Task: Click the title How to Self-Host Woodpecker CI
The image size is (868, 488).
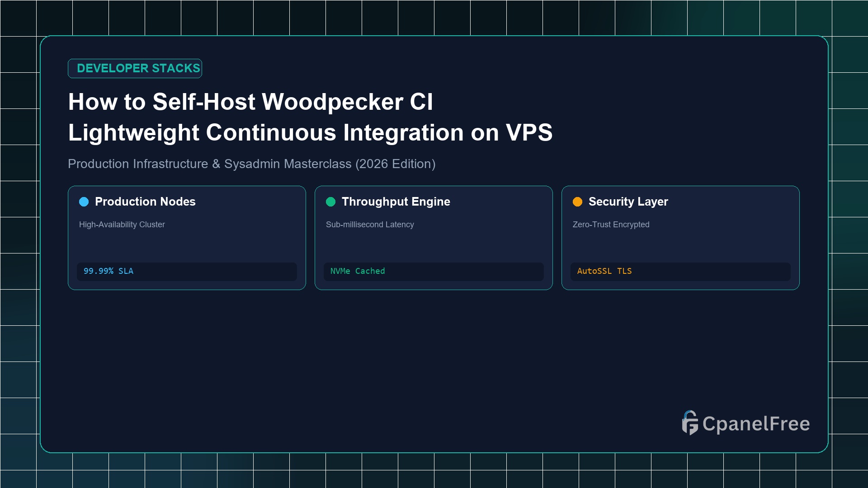Action: 250,102
